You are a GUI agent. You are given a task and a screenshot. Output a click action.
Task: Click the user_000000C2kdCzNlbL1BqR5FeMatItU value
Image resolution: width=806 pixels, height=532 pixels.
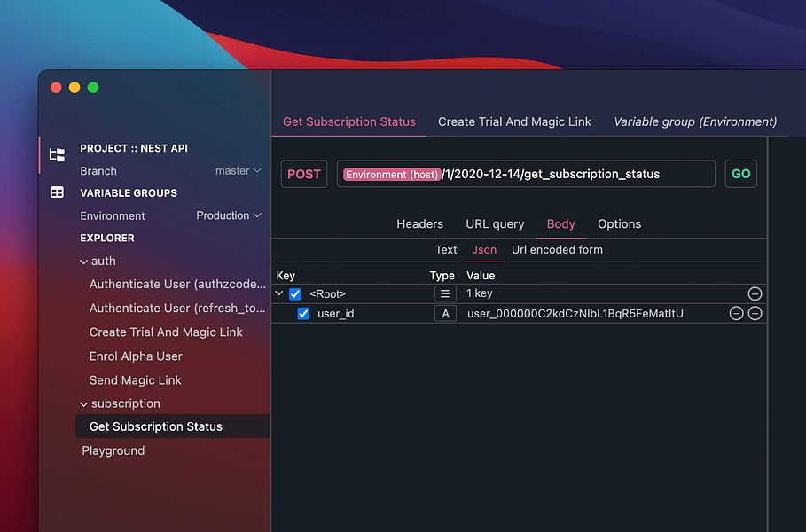point(575,314)
